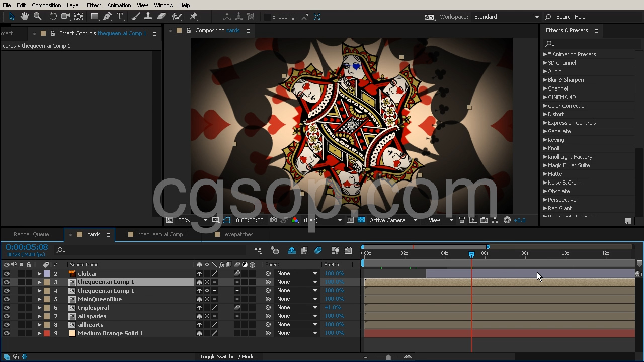This screenshot has width=644, height=362.
Task: Expand the Distort effects category
Action: point(545,114)
